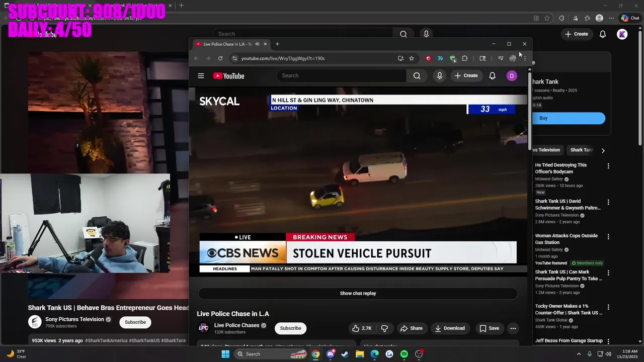Open a new tab in Chrome window
Screen dimensions: 644x362
[x=277, y=44]
